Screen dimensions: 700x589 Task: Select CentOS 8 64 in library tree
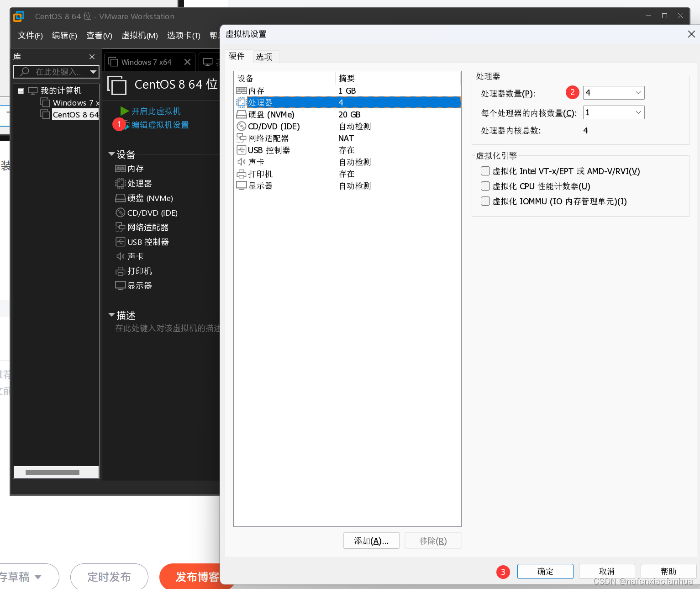(x=75, y=114)
